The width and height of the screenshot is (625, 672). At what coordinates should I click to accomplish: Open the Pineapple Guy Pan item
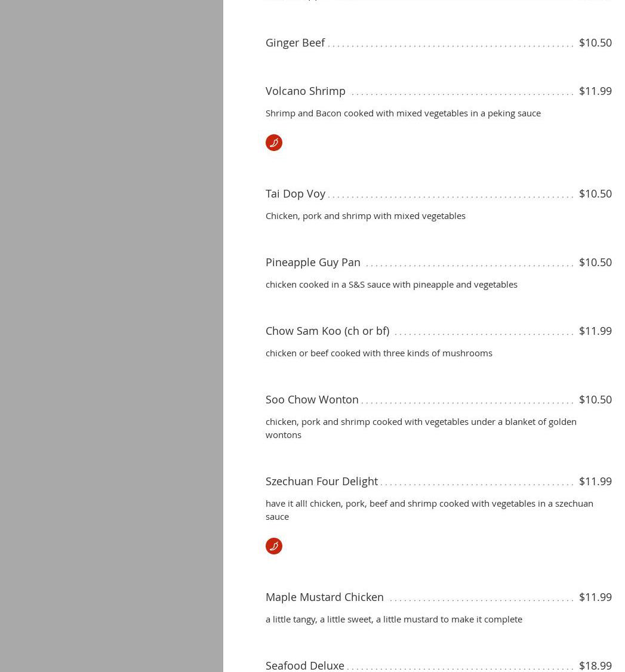pos(313,262)
